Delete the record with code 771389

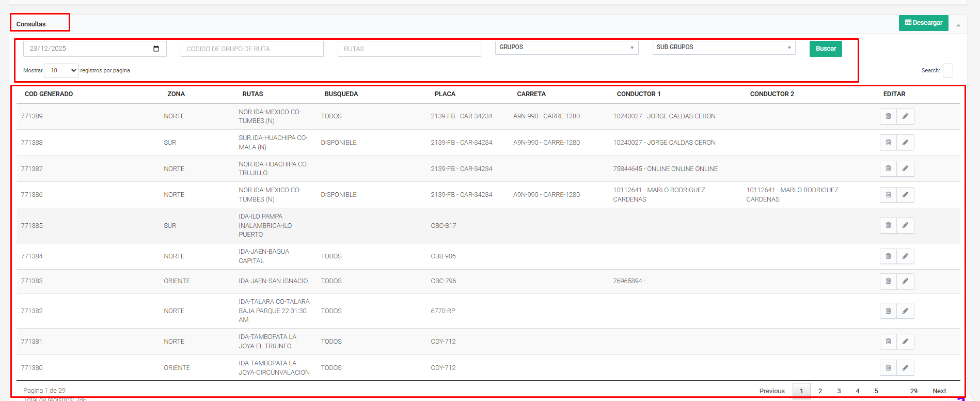click(888, 116)
